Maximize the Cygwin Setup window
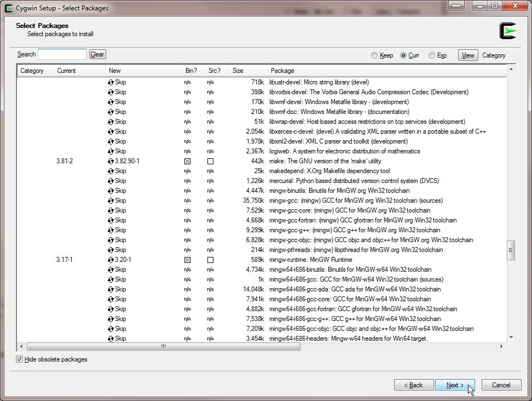The width and height of the screenshot is (532, 401). point(495,6)
